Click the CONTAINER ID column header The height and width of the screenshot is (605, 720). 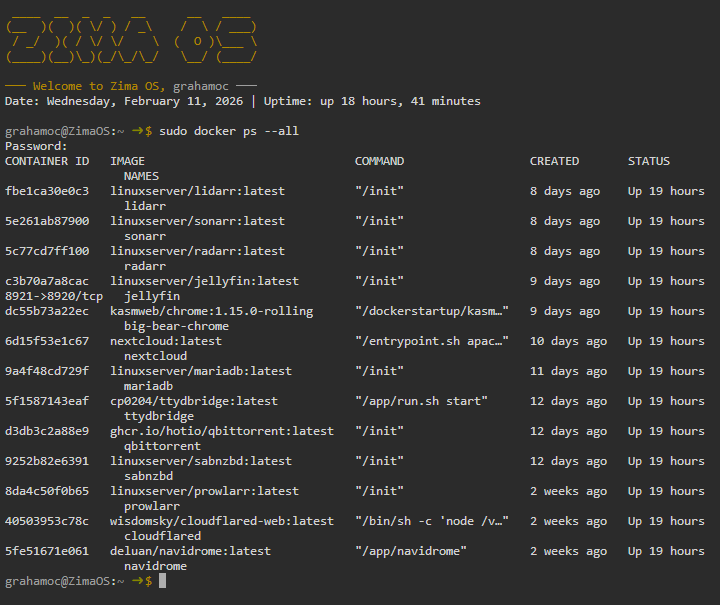click(x=46, y=161)
